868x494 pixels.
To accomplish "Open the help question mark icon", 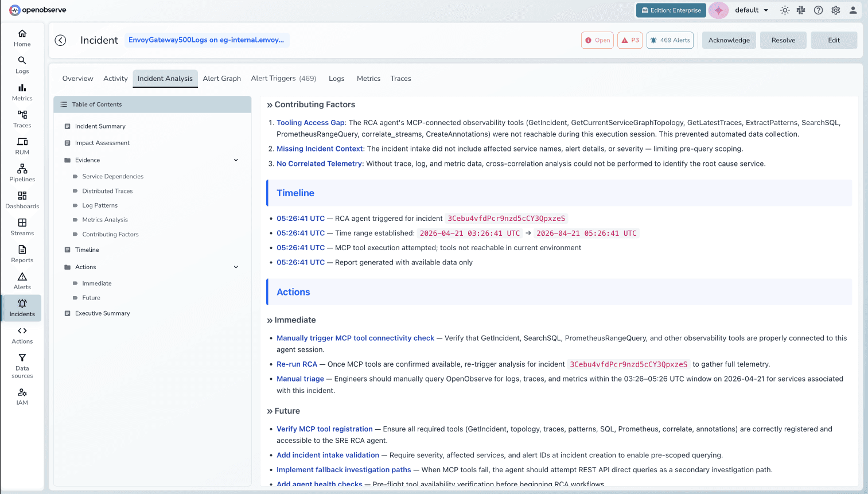I will click(x=818, y=10).
